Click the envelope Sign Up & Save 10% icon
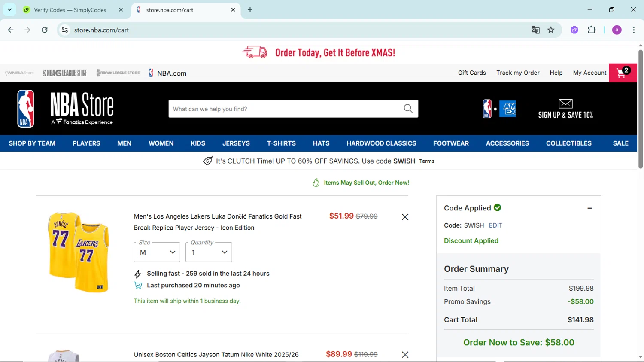 coord(565,109)
